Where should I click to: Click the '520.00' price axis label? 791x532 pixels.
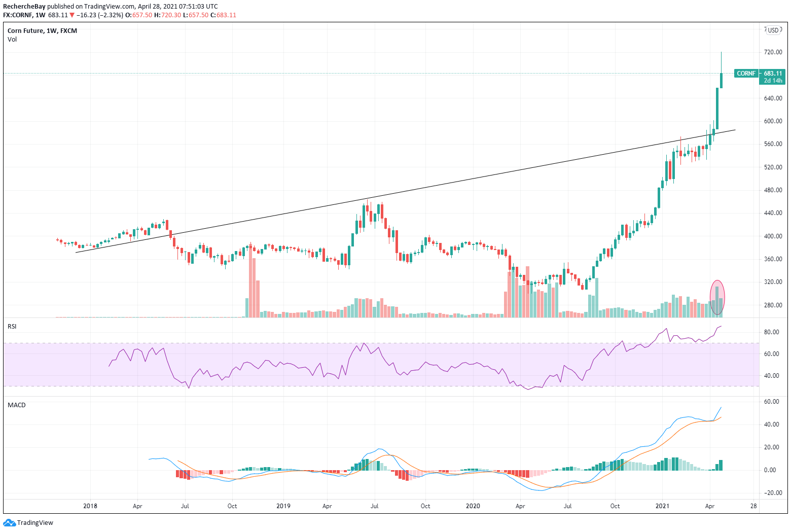coord(773,167)
